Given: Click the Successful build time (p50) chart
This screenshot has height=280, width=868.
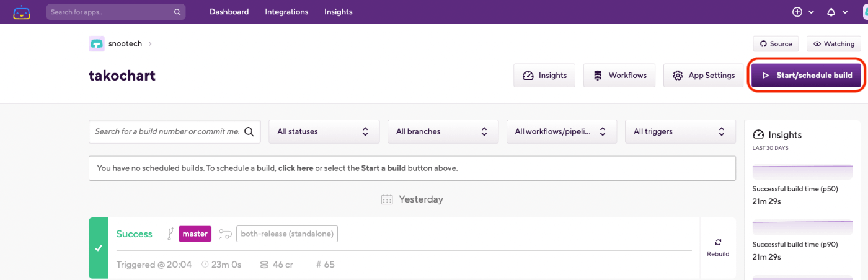Looking at the screenshot, I should (x=802, y=172).
